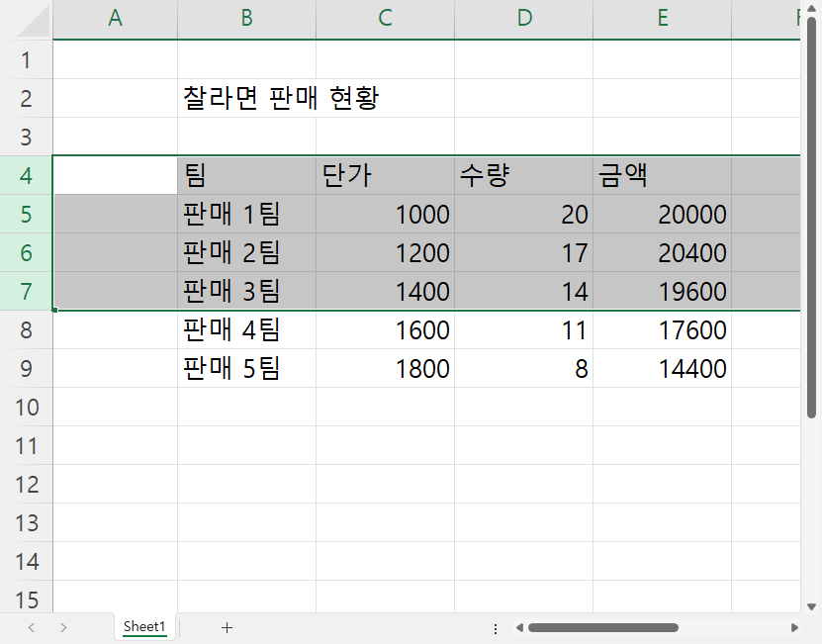Click the Select All corner triangle
Viewport: 822px width, 644px height.
[x=34, y=22]
